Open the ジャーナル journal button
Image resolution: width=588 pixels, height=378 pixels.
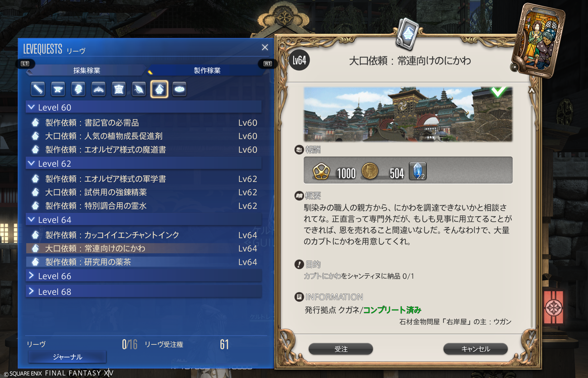coord(67,357)
